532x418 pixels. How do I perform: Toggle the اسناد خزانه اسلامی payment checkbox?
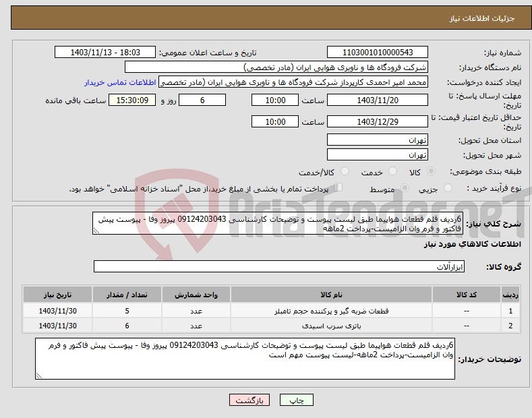(x=338, y=187)
